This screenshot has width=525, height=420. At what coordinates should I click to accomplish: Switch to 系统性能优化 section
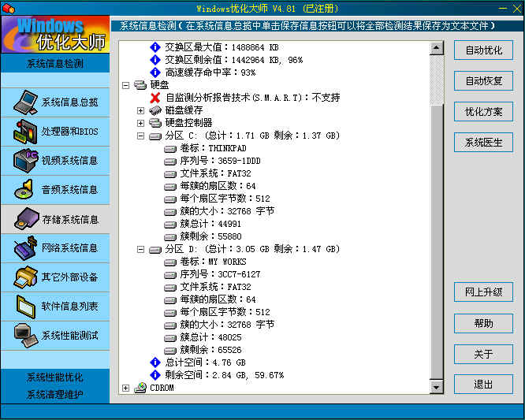(55, 377)
